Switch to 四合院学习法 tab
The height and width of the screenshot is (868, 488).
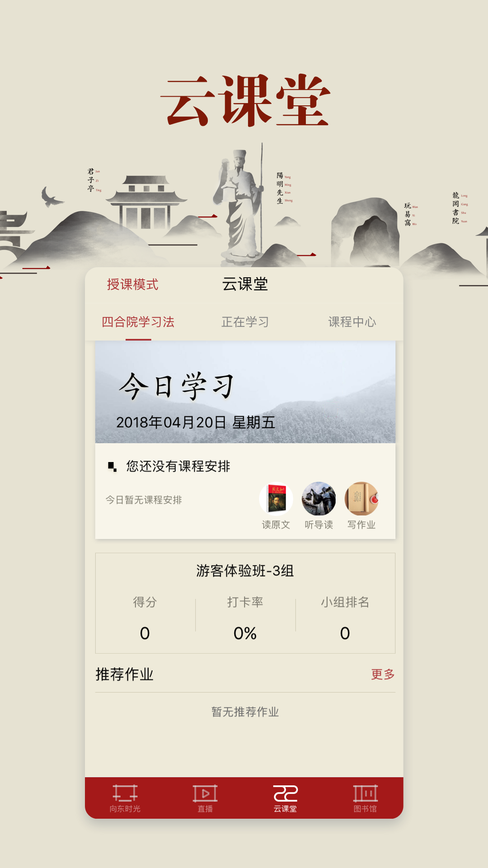[138, 322]
